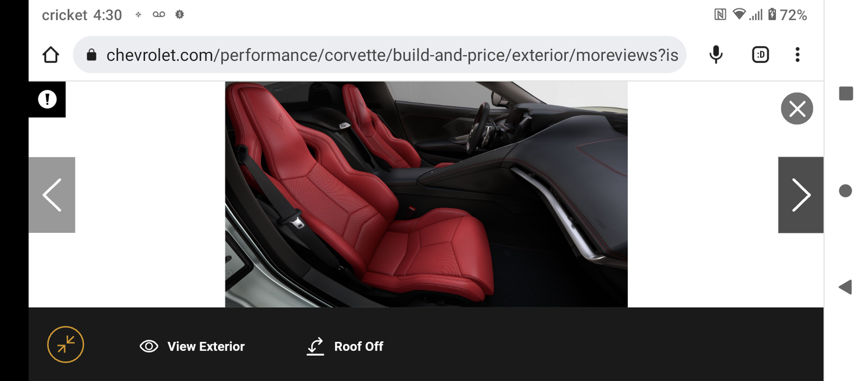The height and width of the screenshot is (381, 868).
Task: Tap Android home circle button
Action: [x=845, y=190]
